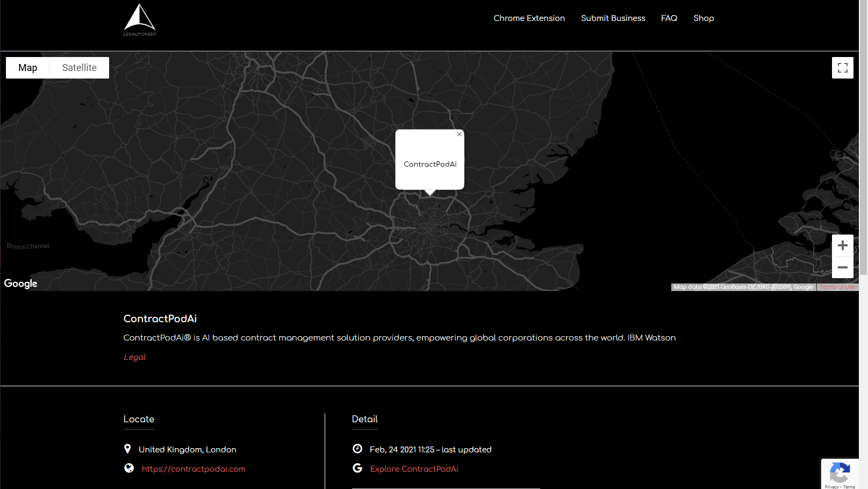Open the FAQ page
The height and width of the screenshot is (489, 868).
coord(669,18)
